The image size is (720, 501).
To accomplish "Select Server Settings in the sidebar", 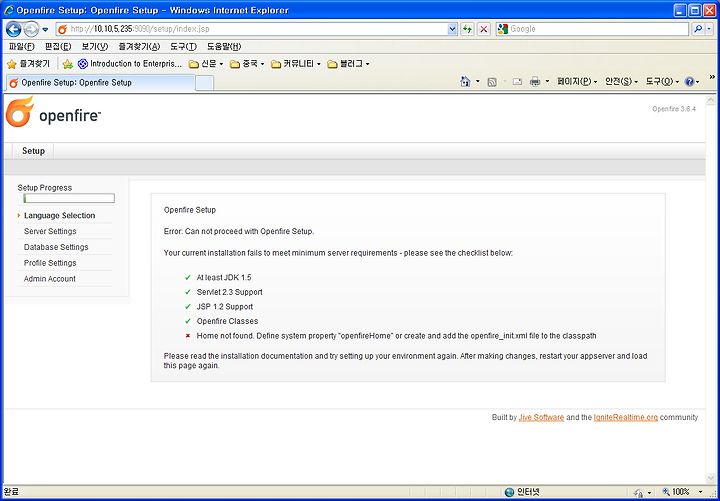I will (x=50, y=231).
